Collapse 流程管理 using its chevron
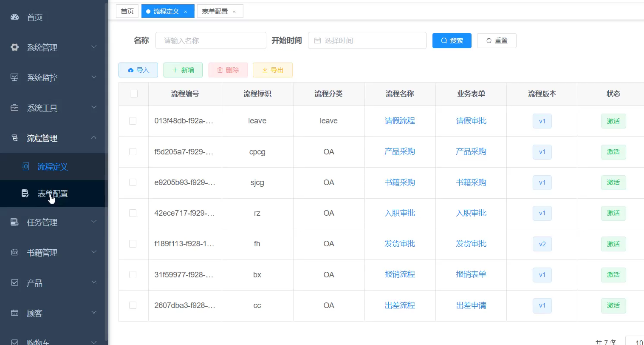Viewport: 644px width, 345px height. click(94, 137)
